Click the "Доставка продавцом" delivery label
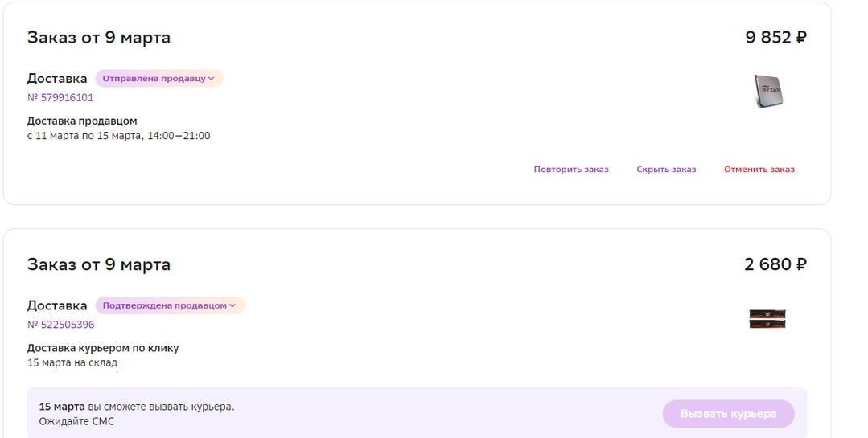This screenshot has height=438, width=868. 82,121
